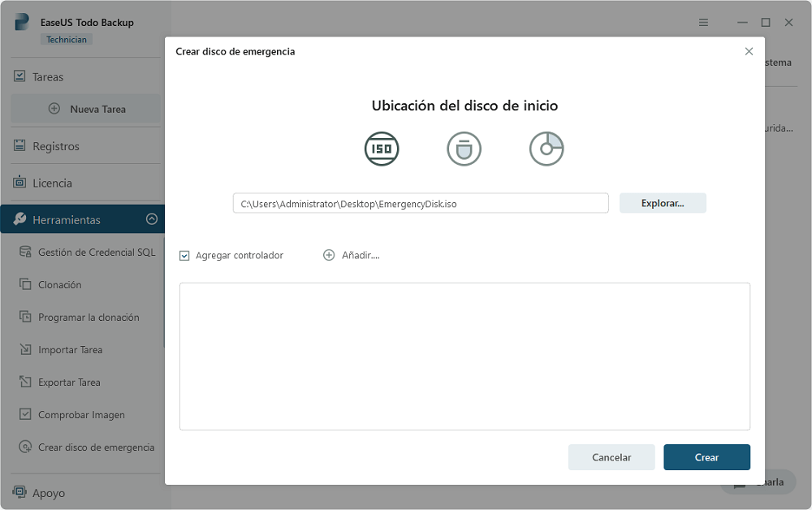Click the Clonación tool icon
This screenshot has width=812, height=510.
pos(24,285)
